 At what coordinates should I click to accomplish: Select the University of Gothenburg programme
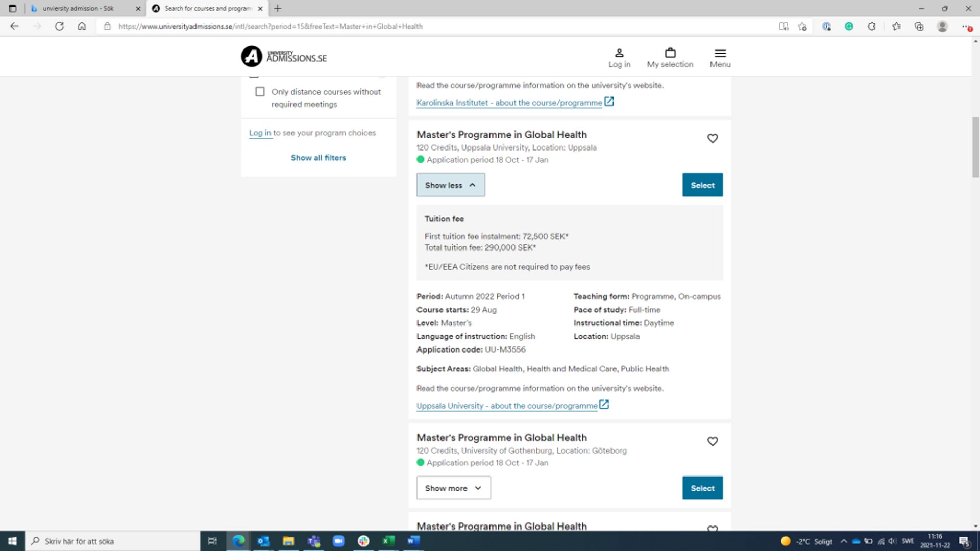[x=702, y=488]
